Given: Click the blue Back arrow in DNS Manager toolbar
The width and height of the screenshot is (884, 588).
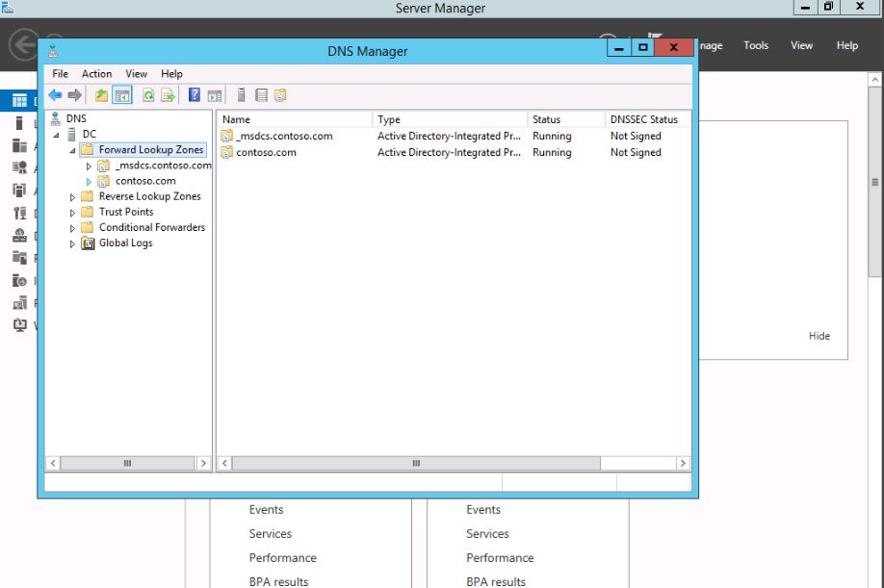Looking at the screenshot, I should pyautogui.click(x=55, y=95).
